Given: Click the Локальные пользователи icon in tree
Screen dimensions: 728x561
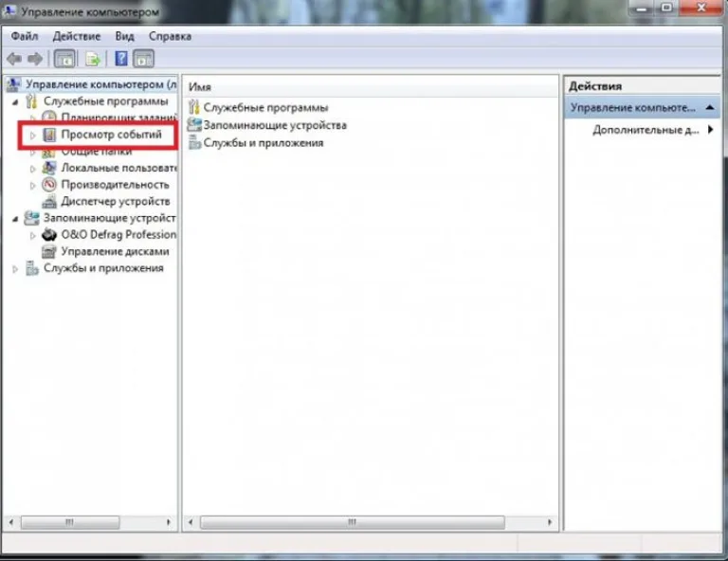Looking at the screenshot, I should [48, 168].
